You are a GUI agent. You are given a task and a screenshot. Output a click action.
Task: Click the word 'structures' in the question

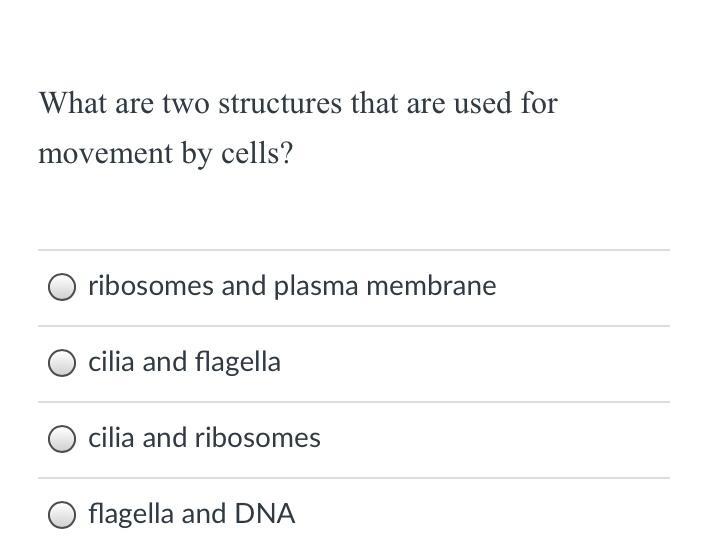[x=280, y=103]
